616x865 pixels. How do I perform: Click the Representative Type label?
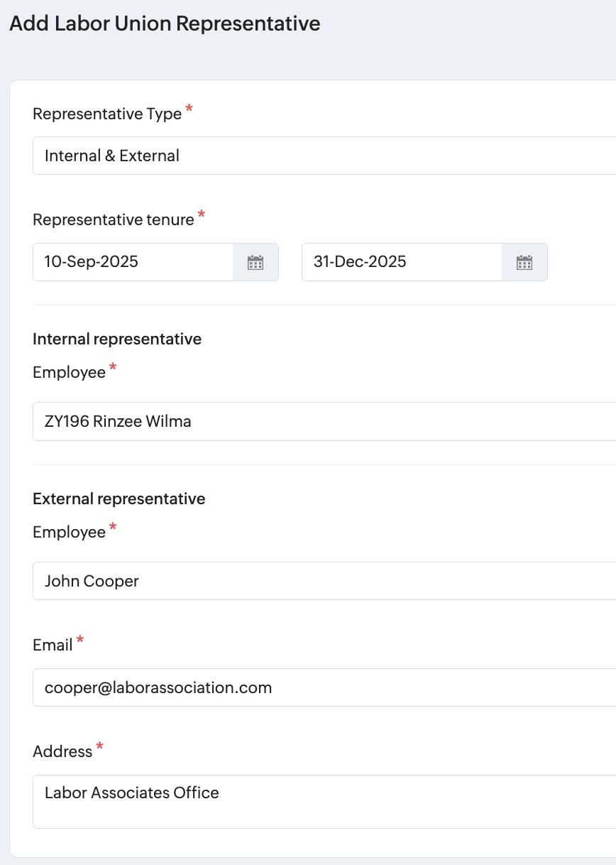tap(107, 114)
